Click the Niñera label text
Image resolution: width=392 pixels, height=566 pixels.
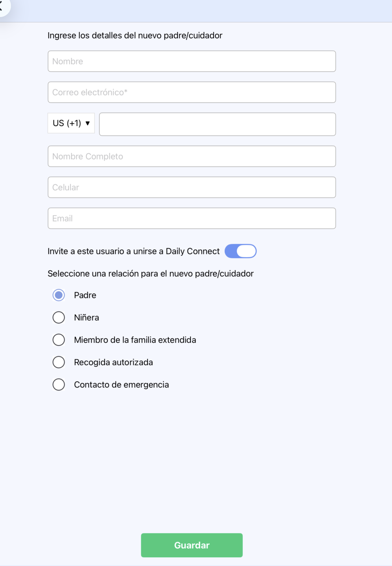pos(87,318)
